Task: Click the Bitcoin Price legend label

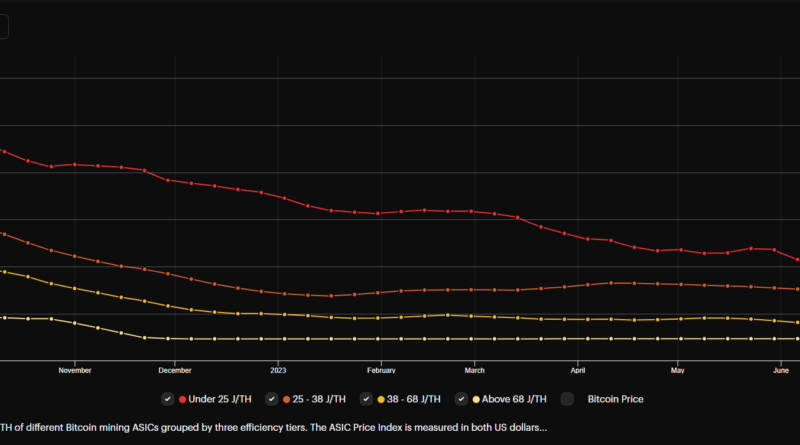Action: (615, 399)
